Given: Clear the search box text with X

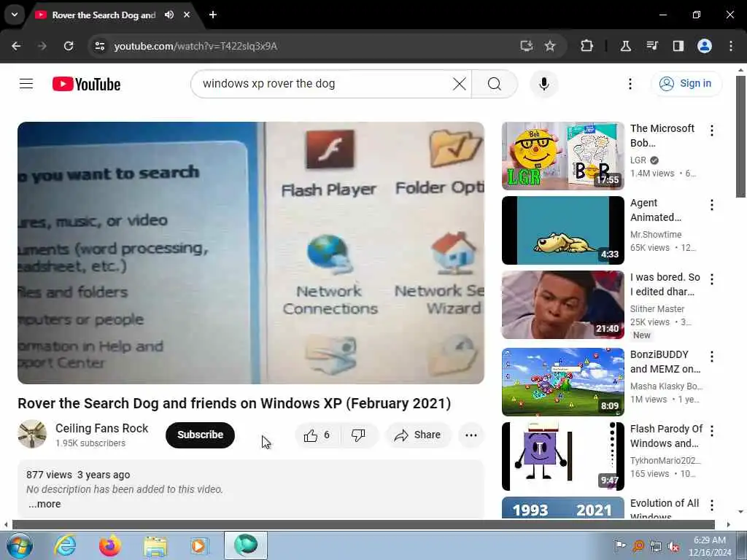Looking at the screenshot, I should pos(460,84).
